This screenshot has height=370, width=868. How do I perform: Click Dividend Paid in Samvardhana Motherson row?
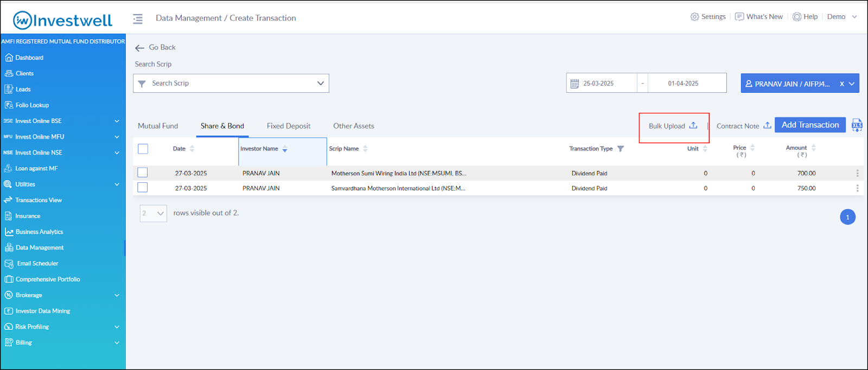pos(589,188)
